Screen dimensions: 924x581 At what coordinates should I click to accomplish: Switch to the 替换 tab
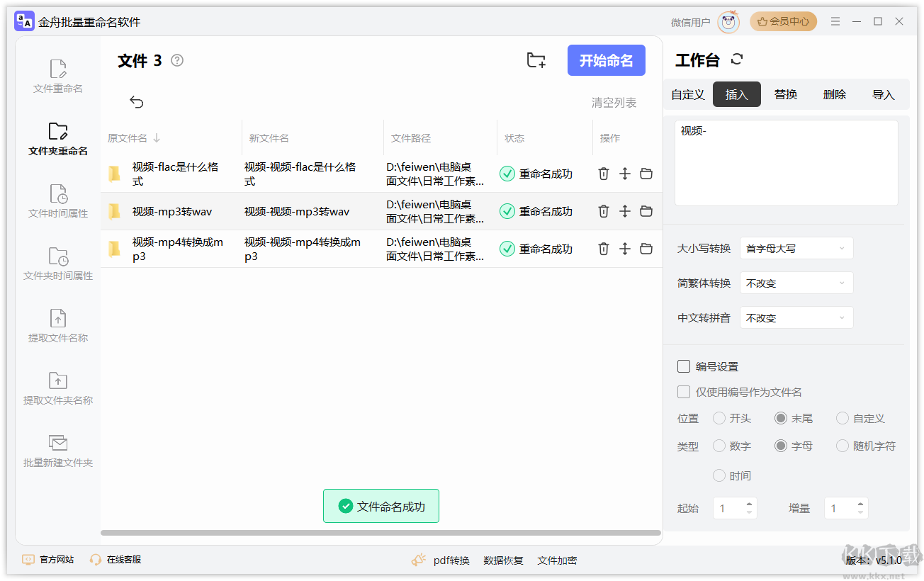pos(785,94)
